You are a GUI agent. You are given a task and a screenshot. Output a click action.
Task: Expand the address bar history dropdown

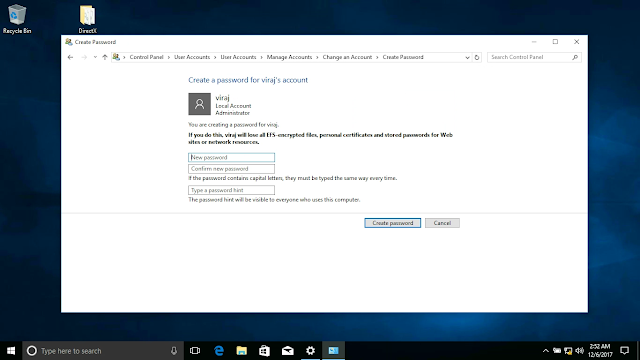click(467, 57)
